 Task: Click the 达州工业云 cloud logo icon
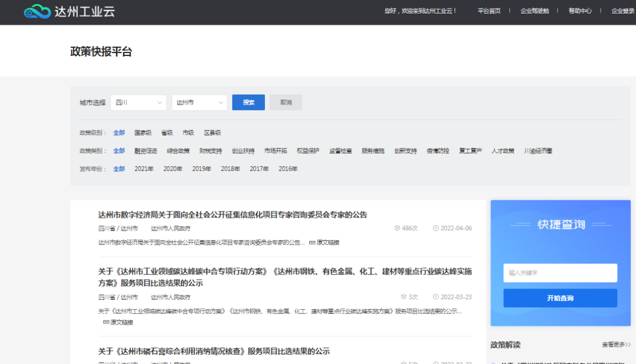pyautogui.click(x=37, y=11)
